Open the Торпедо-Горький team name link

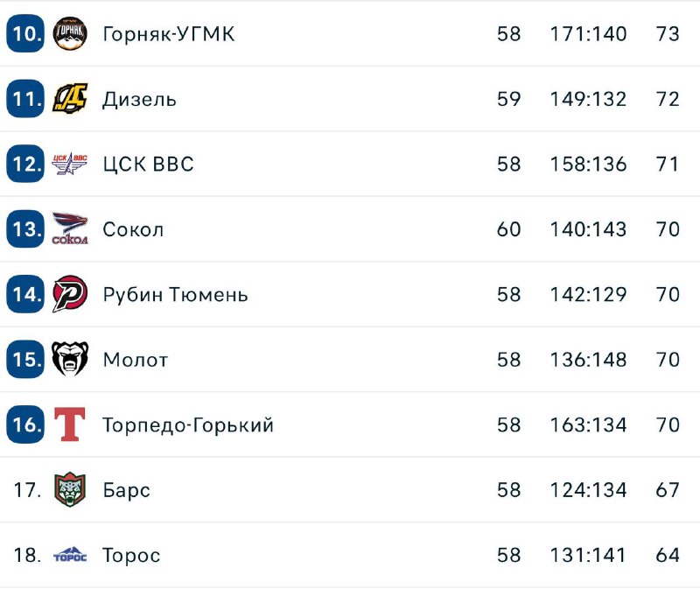pyautogui.click(x=188, y=424)
